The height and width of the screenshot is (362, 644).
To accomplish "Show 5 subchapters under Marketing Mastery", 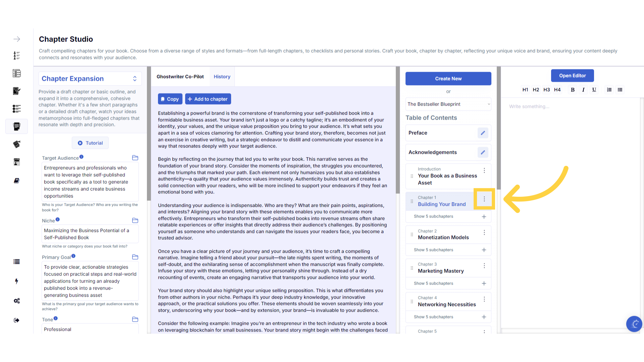I will click(x=433, y=284).
